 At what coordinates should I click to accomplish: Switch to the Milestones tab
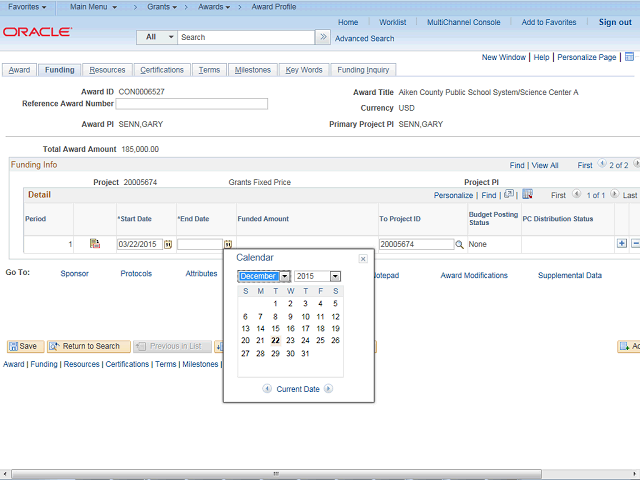[253, 70]
